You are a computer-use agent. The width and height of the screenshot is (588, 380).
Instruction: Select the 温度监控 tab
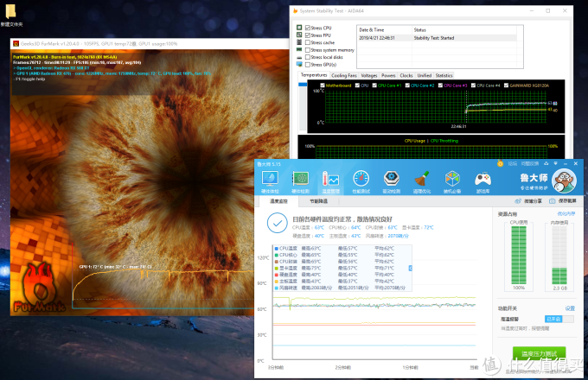[278, 201]
